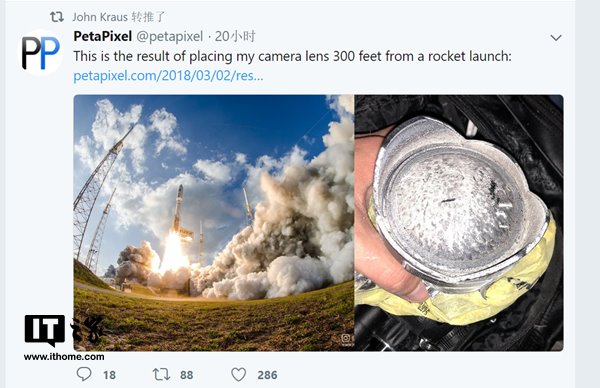Click the 88 retweets count

tap(186, 375)
